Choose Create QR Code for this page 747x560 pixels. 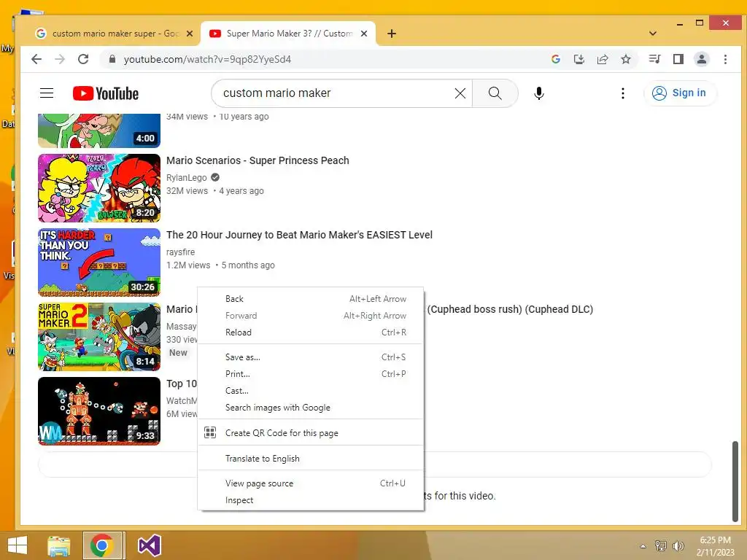(x=309, y=433)
